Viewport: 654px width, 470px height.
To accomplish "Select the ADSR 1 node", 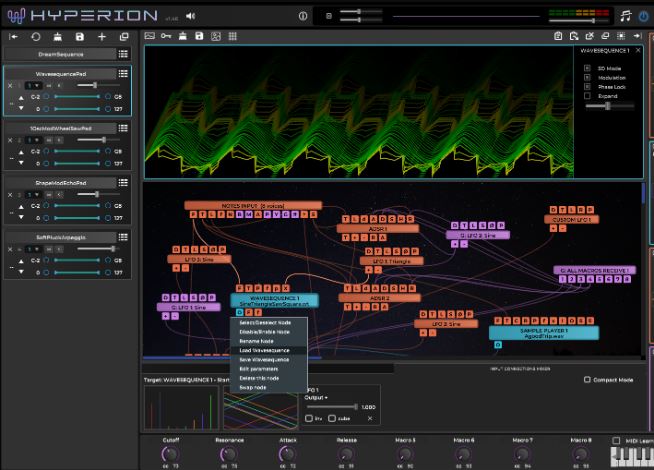I will (378, 229).
